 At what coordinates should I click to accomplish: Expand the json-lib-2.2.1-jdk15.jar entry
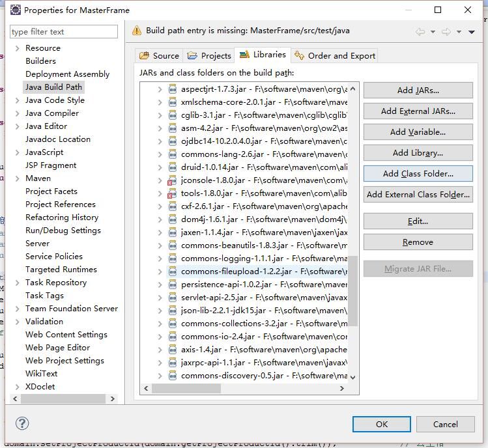tap(160, 311)
